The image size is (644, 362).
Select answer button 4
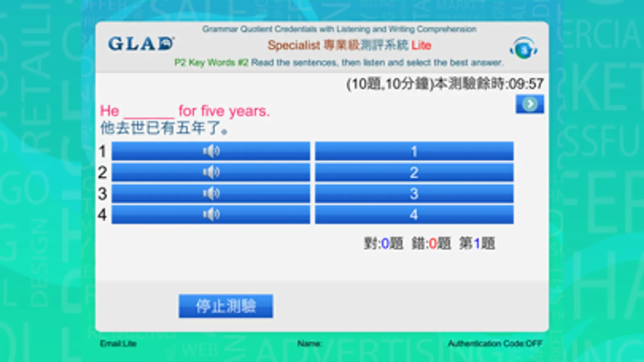pos(414,214)
